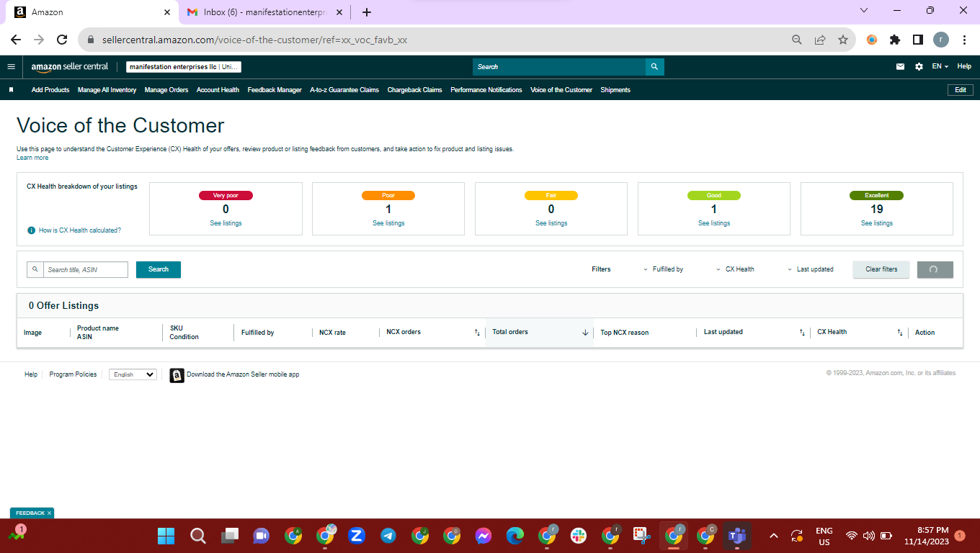Open the Windows Start menu

(x=166, y=536)
